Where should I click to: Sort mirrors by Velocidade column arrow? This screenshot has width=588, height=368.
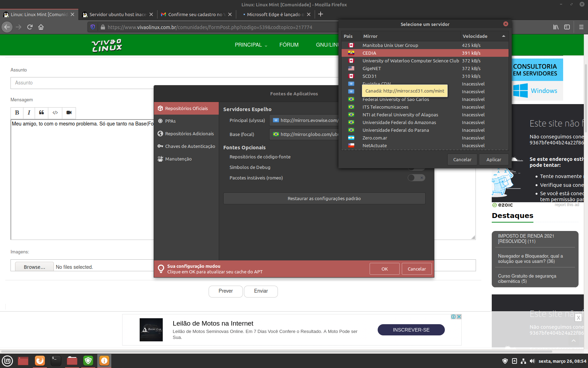click(x=504, y=36)
